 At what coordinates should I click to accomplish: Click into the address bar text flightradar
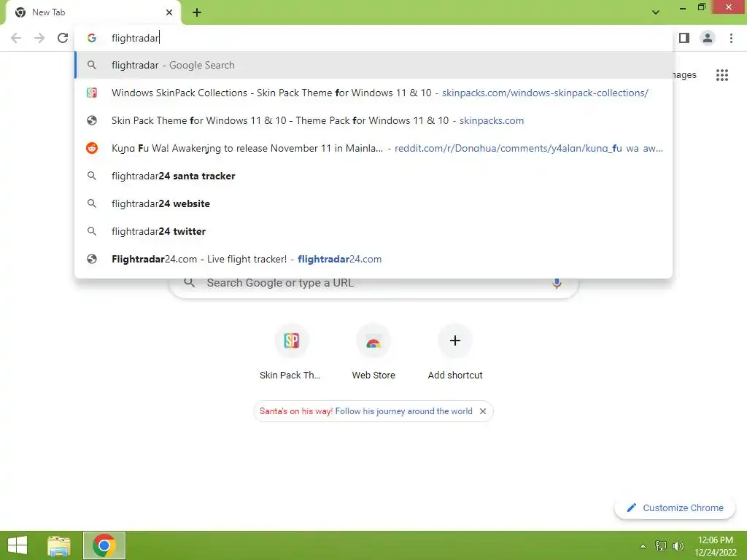tap(135, 38)
